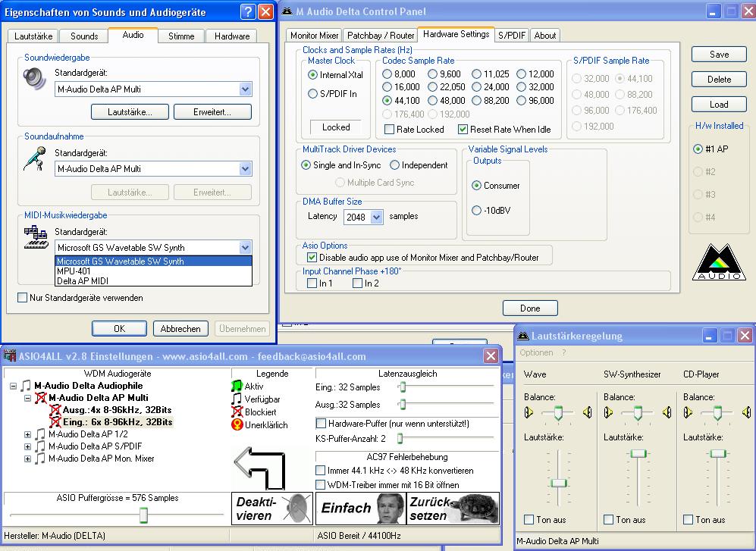Collapse the M-Audio Delta Audiophile tree node

coord(13,386)
